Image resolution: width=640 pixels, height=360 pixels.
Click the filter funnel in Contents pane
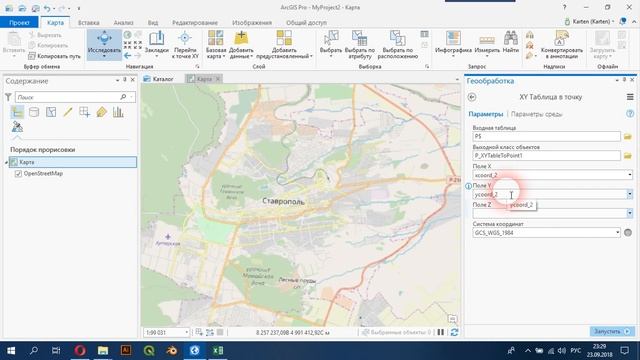tap(8, 97)
